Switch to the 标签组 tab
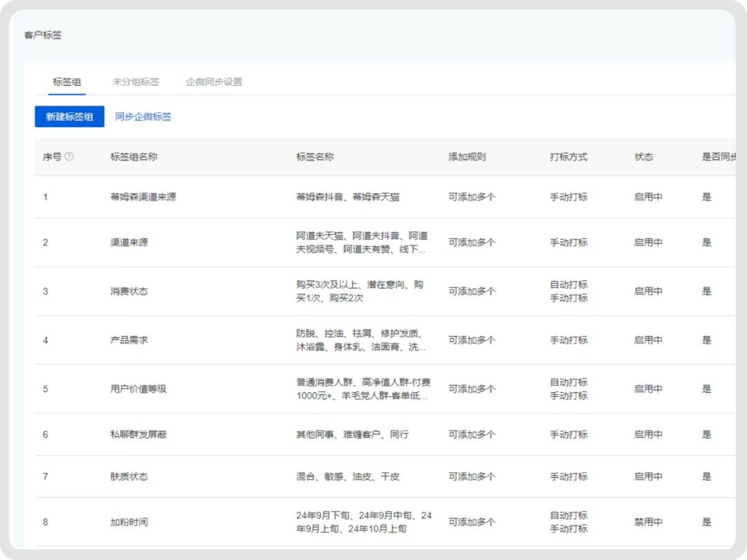 pyautogui.click(x=67, y=82)
